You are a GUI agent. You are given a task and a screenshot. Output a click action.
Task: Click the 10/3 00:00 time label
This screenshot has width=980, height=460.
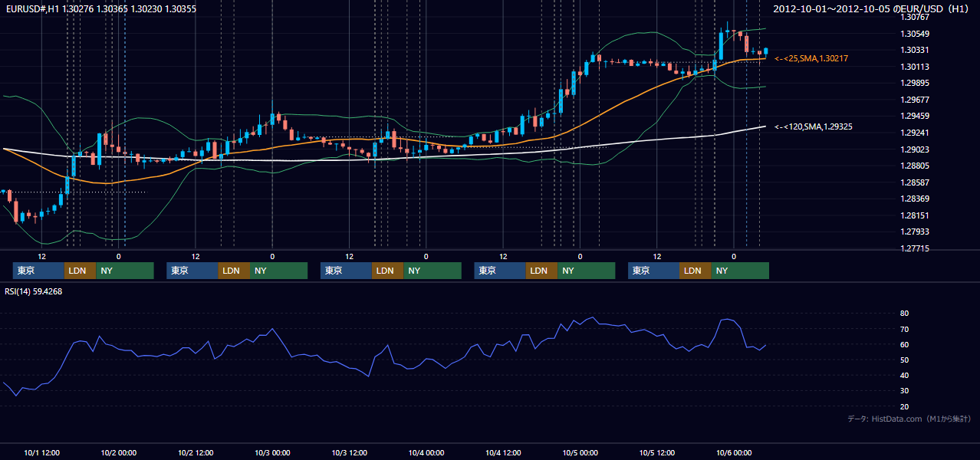[x=272, y=452]
